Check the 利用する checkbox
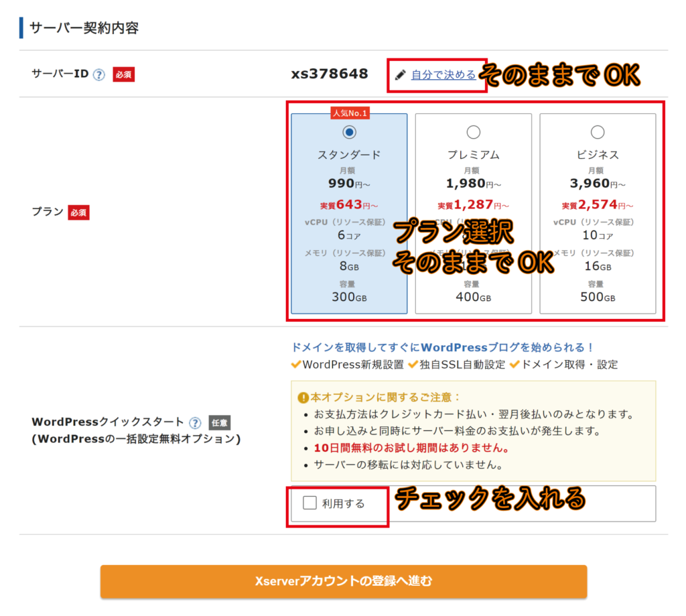 click(310, 503)
